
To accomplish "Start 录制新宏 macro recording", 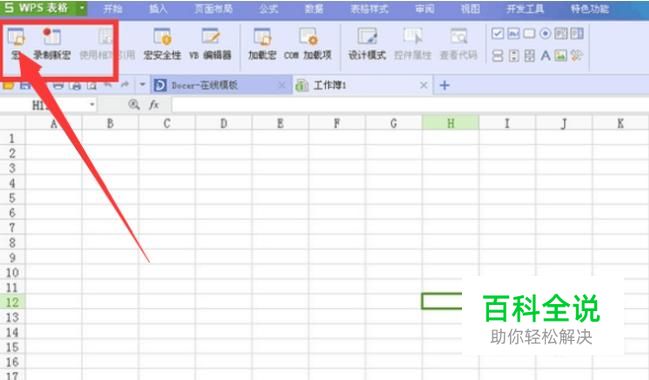I will point(52,44).
